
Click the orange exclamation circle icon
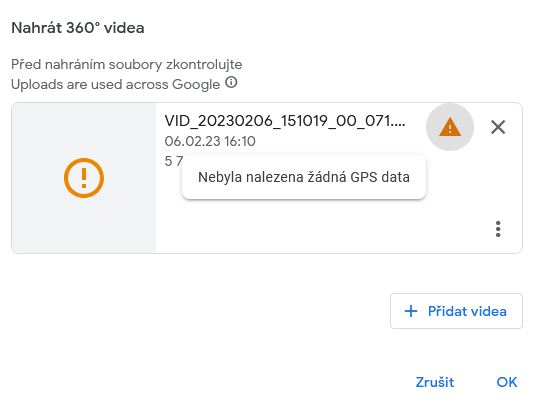(84, 178)
